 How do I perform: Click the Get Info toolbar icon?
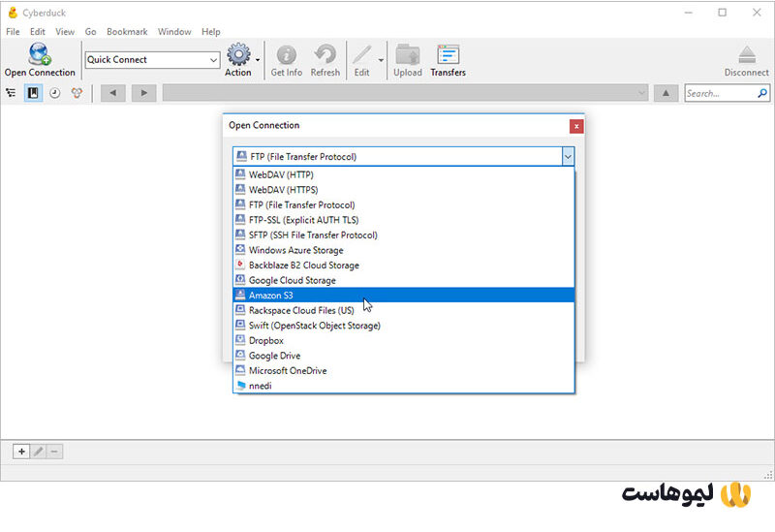286,55
